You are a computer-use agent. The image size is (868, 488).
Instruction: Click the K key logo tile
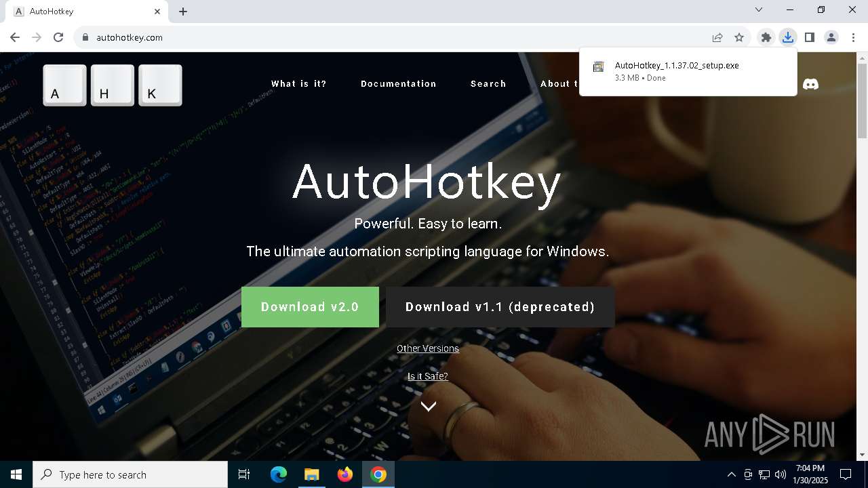point(160,85)
